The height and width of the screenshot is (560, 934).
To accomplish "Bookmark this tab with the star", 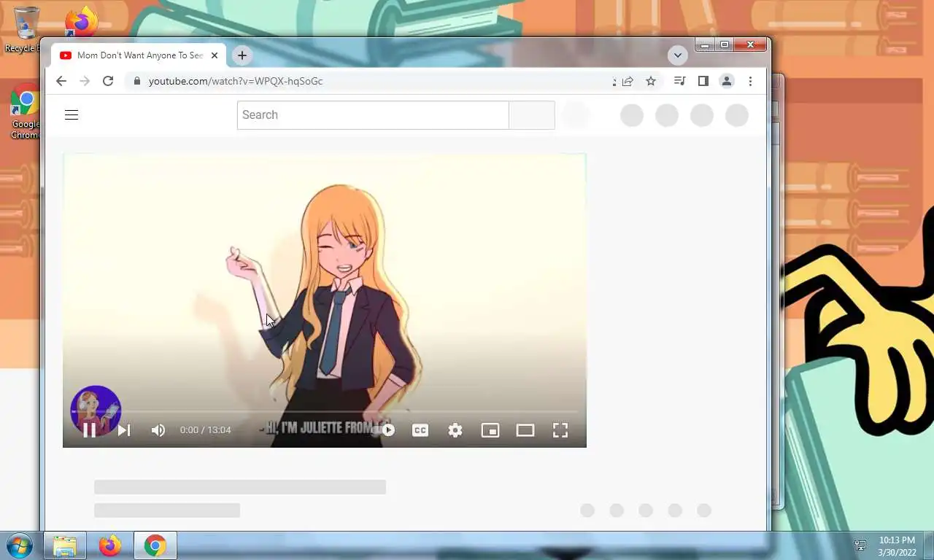I will (651, 81).
